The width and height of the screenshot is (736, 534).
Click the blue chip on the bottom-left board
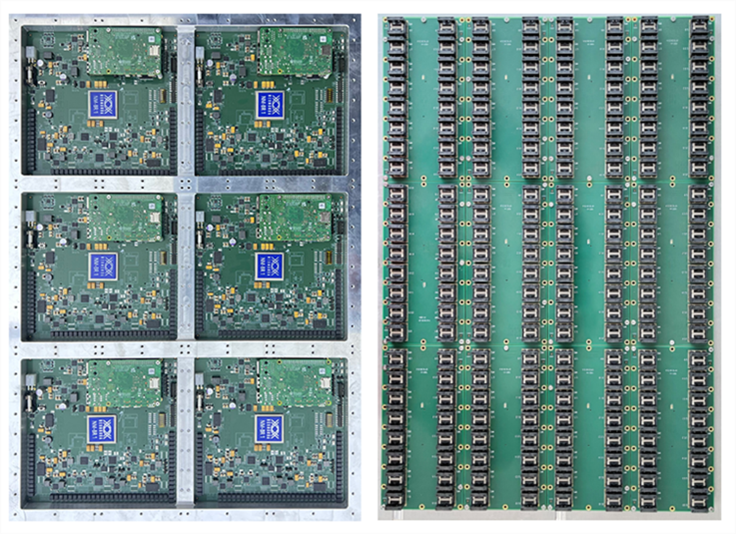[104, 429]
